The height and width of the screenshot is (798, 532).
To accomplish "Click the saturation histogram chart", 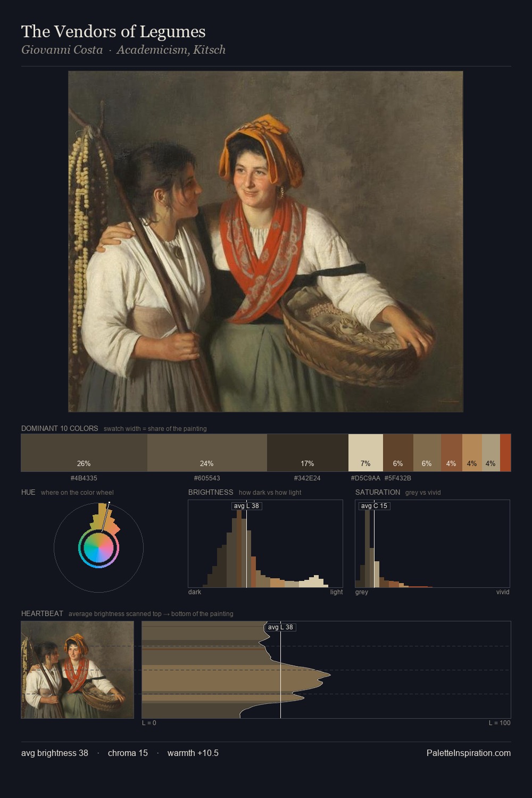I will pos(433,544).
